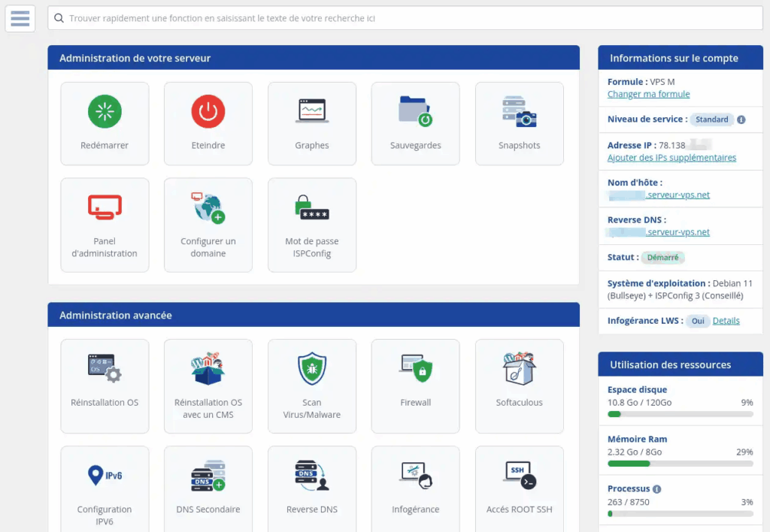The width and height of the screenshot is (770, 532).
Task: Open the hamburger menu
Action: coord(20,19)
